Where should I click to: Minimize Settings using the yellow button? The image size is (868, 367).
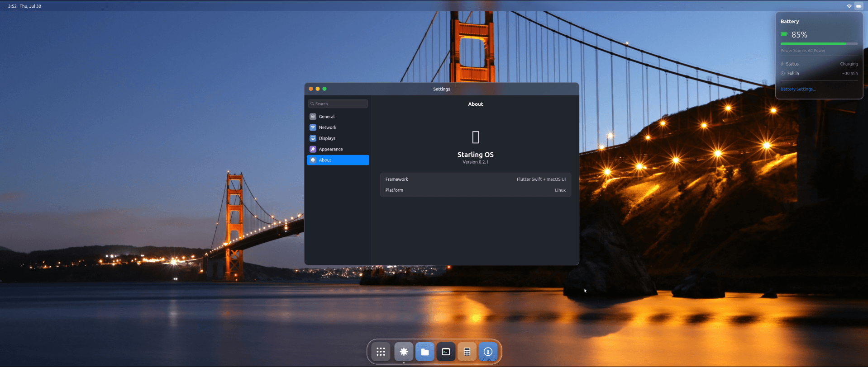click(x=318, y=89)
